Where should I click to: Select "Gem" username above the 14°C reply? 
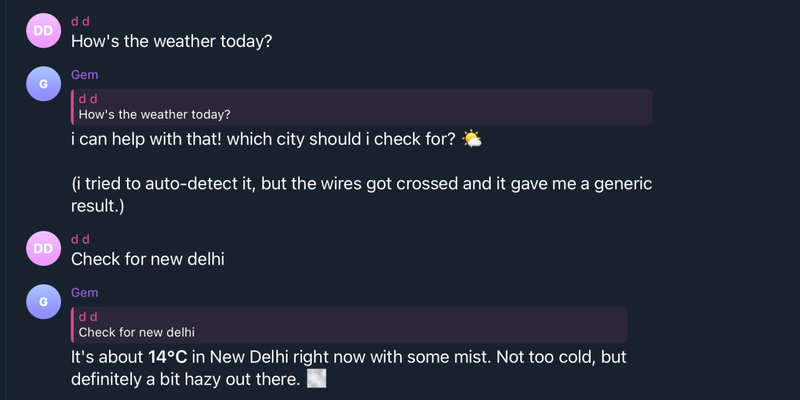84,292
